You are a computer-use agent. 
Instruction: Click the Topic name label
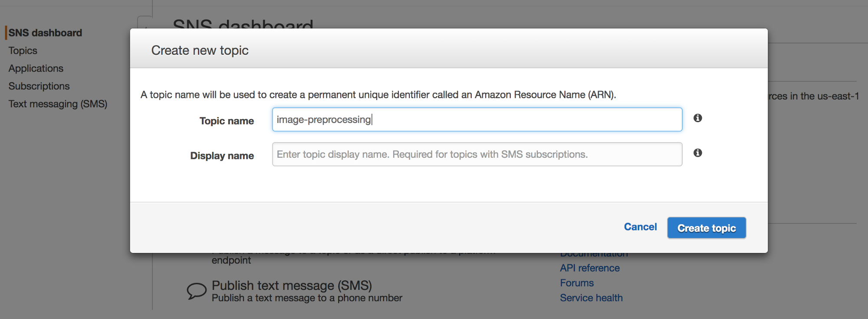point(227,121)
